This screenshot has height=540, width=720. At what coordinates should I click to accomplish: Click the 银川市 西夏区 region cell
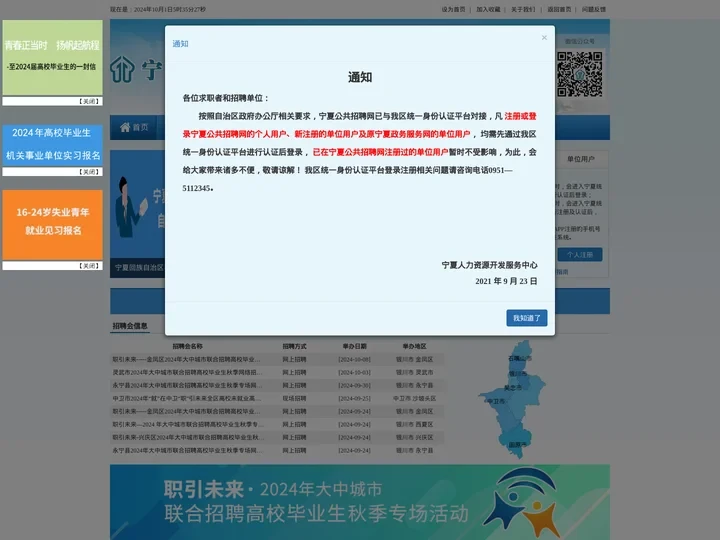(x=414, y=424)
